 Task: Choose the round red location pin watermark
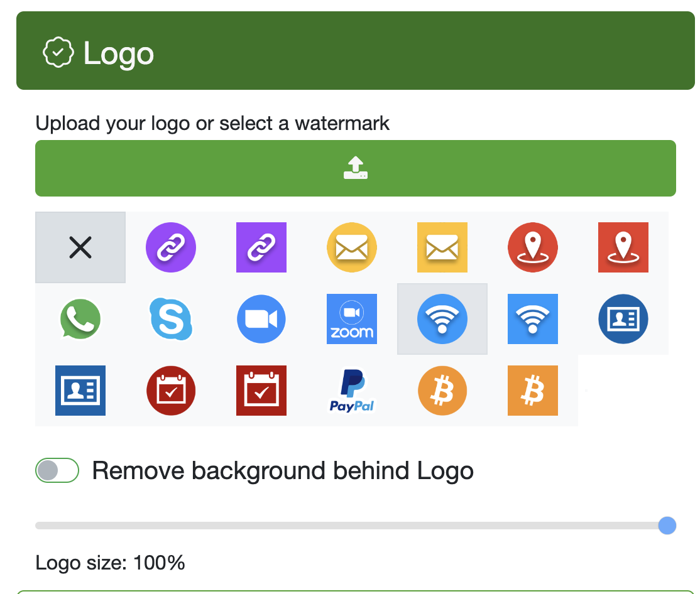(x=532, y=247)
